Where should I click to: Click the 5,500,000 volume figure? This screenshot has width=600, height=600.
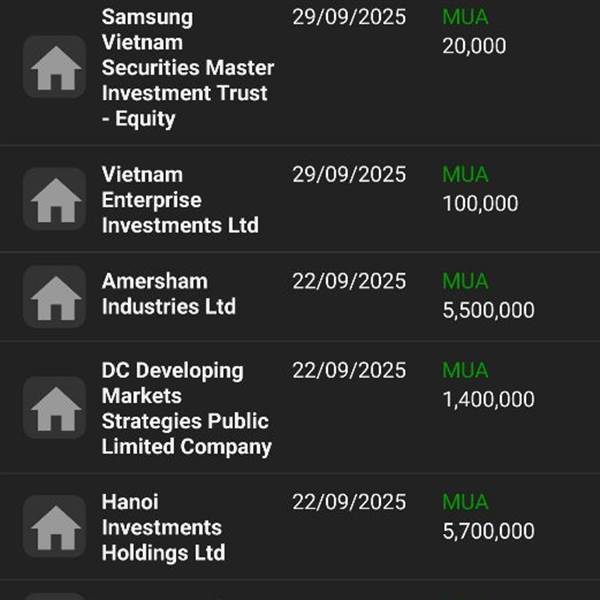[488, 310]
